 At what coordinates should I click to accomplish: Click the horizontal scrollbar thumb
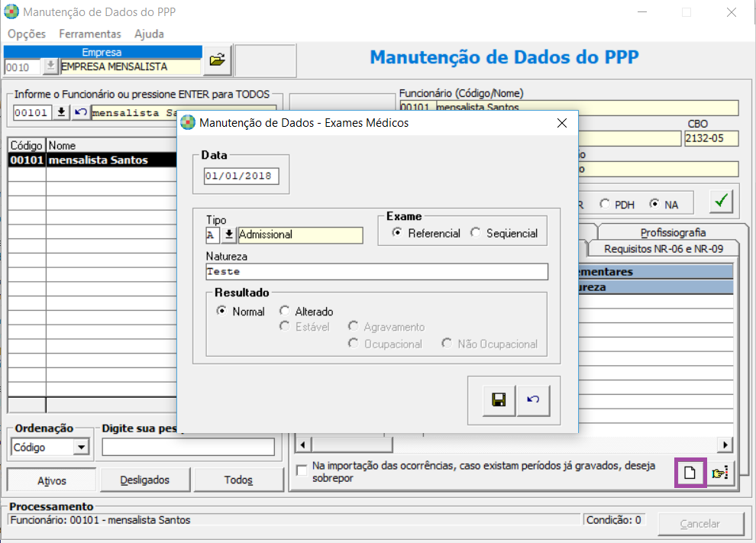(x=352, y=444)
